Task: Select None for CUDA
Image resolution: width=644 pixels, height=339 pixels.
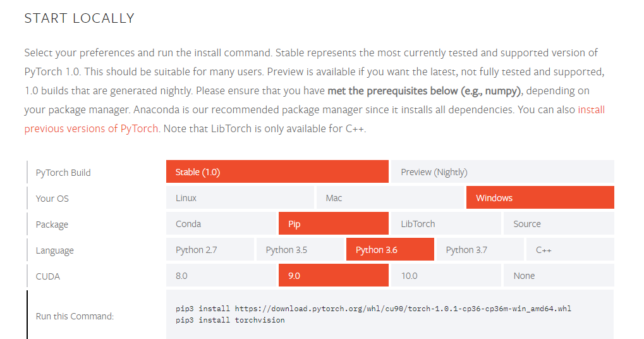Action: click(559, 276)
